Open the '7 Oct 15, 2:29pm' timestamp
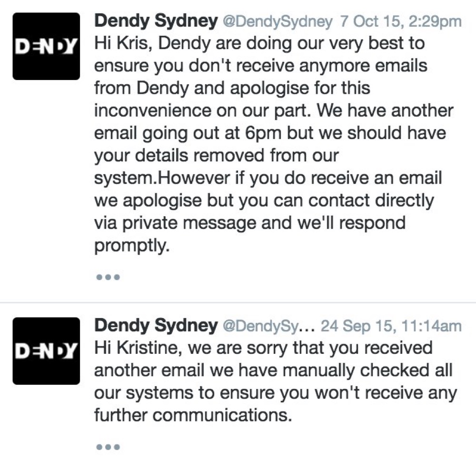476x469 pixels. tap(401, 21)
